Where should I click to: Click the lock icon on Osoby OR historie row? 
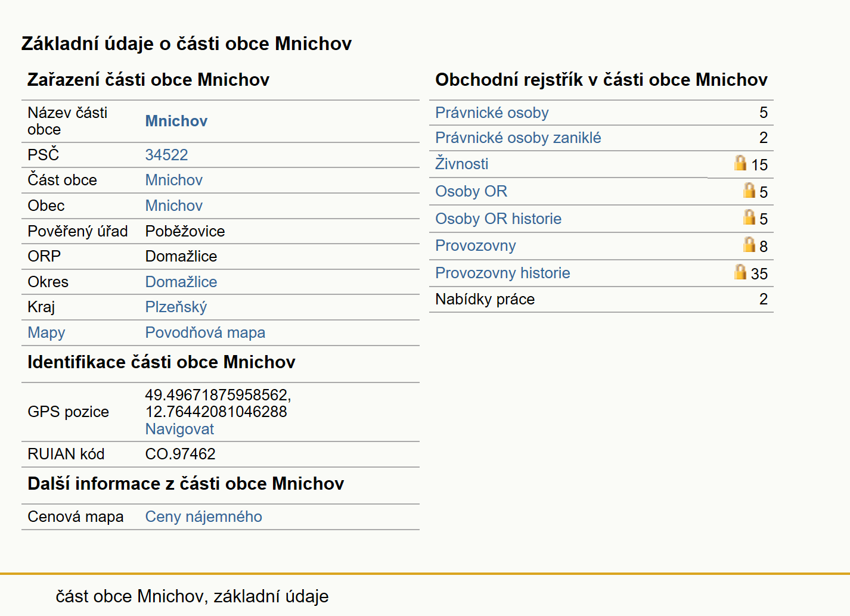pos(749,217)
